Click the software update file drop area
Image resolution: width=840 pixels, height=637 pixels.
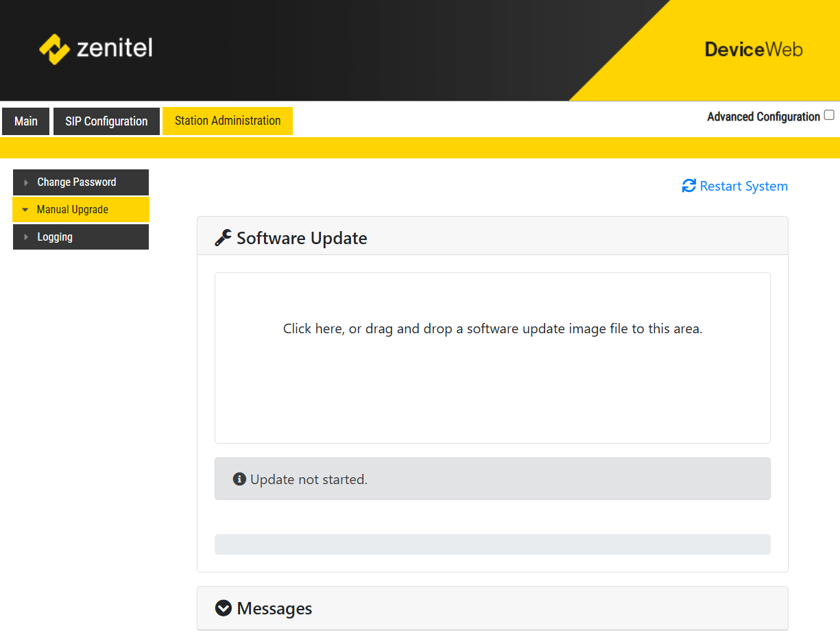point(492,358)
